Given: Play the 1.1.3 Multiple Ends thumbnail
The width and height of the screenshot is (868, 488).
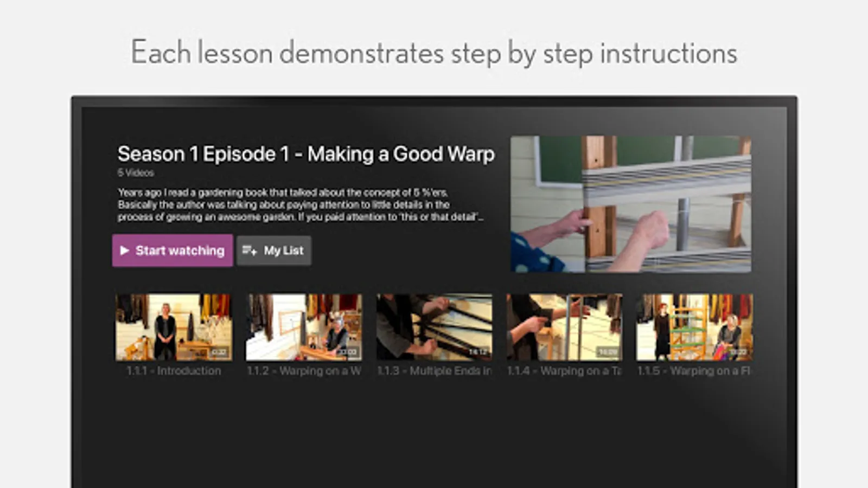Looking at the screenshot, I should click(x=434, y=328).
